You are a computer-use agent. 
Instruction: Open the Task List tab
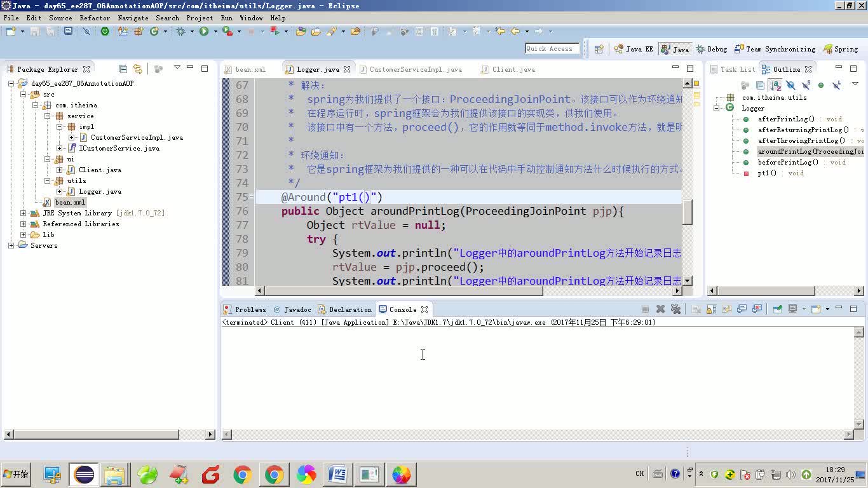(732, 69)
